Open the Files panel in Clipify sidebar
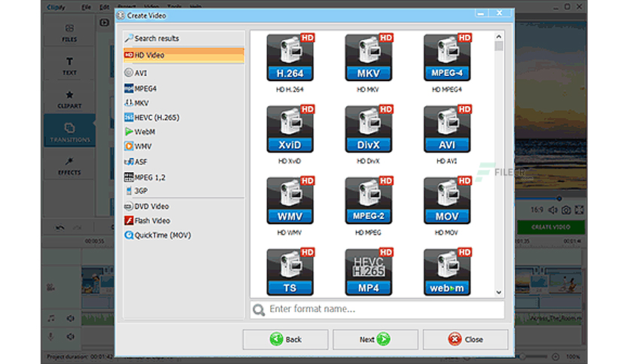The height and width of the screenshot is (364, 629). coord(69,33)
